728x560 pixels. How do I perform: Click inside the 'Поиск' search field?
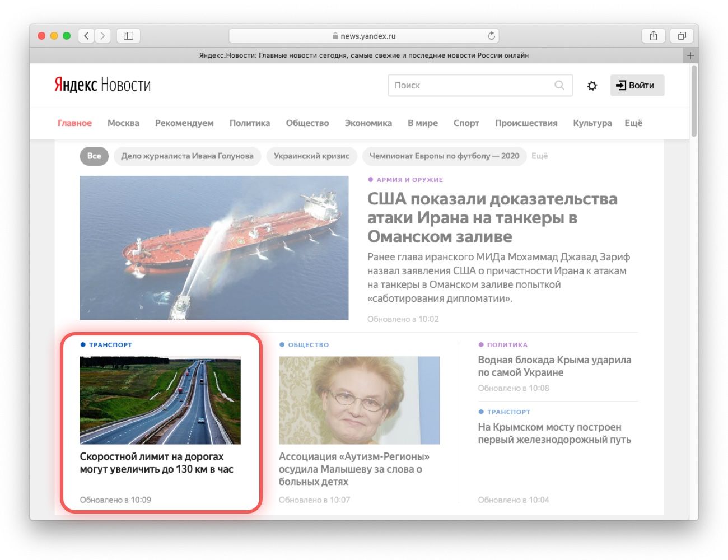470,86
